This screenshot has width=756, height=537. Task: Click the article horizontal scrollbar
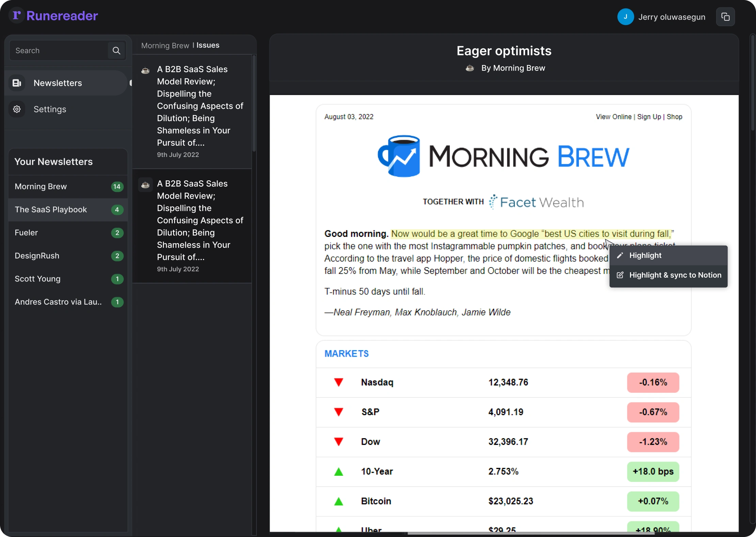pyautogui.click(x=531, y=533)
